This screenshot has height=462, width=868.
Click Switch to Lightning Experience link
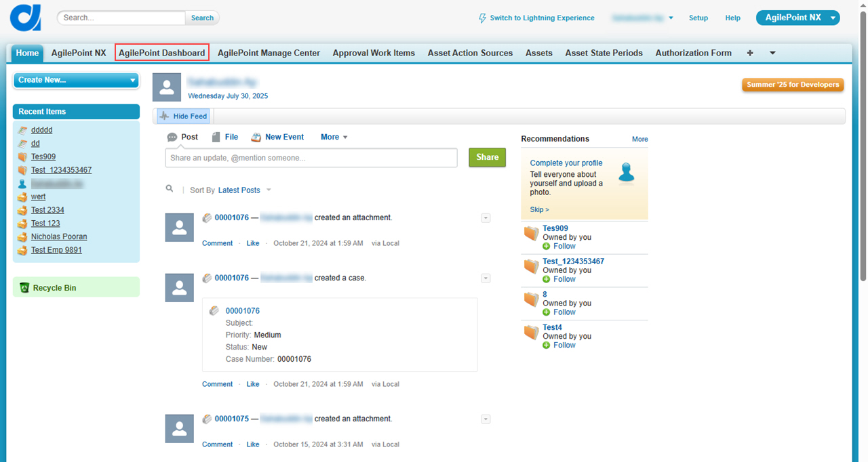pyautogui.click(x=542, y=18)
